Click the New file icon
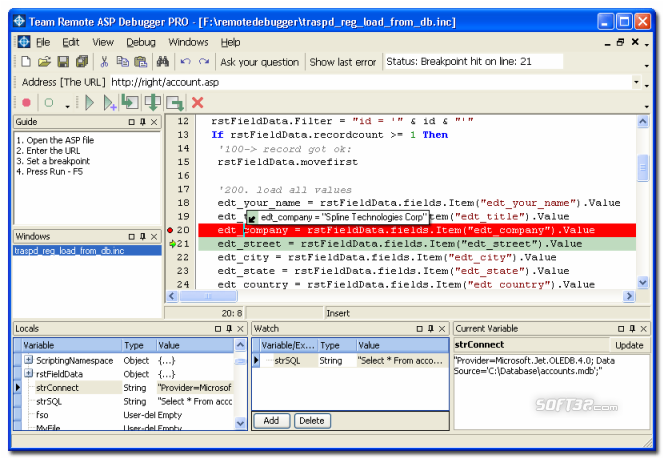The height and width of the screenshot is (459, 664). click(26, 62)
